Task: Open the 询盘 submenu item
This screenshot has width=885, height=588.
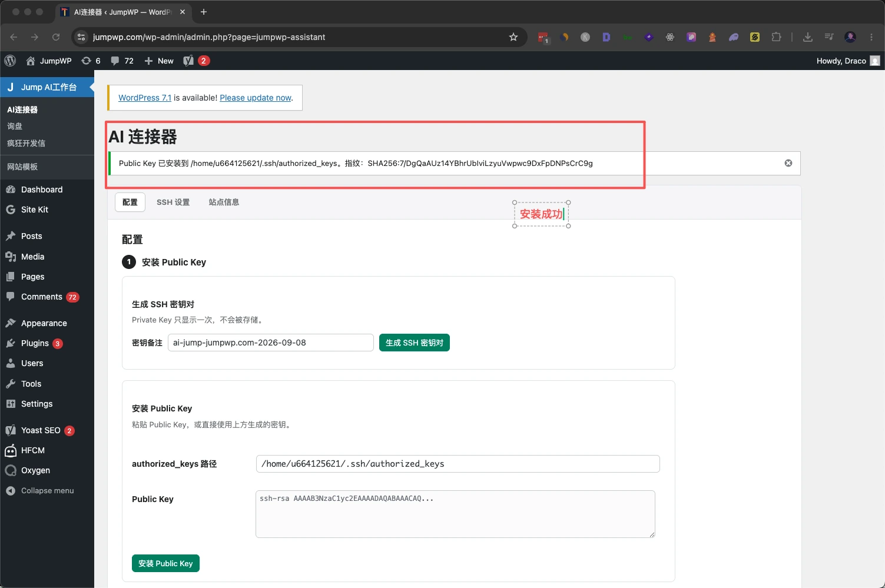Action: pyautogui.click(x=15, y=126)
